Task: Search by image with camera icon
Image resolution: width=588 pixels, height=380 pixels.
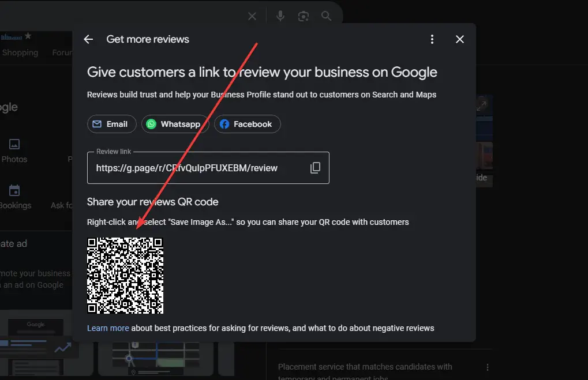Action: tap(304, 16)
